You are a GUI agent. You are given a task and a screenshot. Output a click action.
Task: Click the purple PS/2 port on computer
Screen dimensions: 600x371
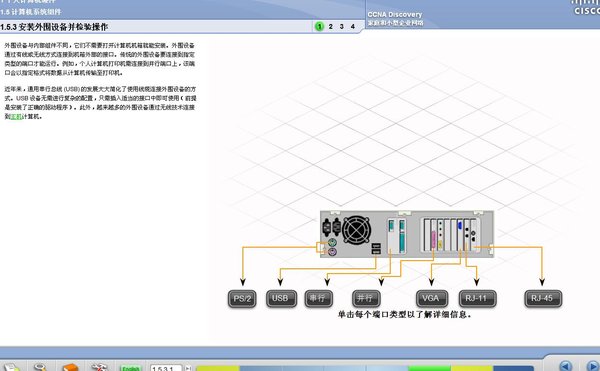[x=332, y=252]
